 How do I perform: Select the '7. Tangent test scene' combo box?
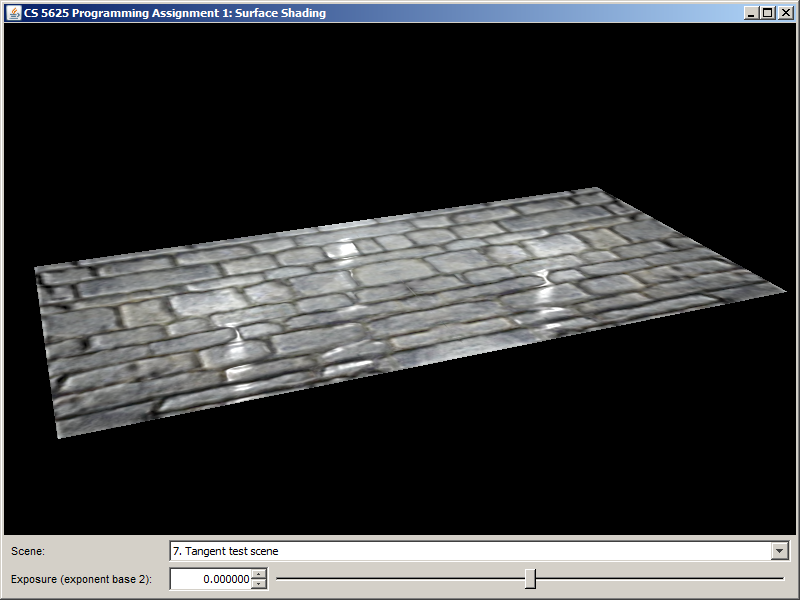[470, 551]
